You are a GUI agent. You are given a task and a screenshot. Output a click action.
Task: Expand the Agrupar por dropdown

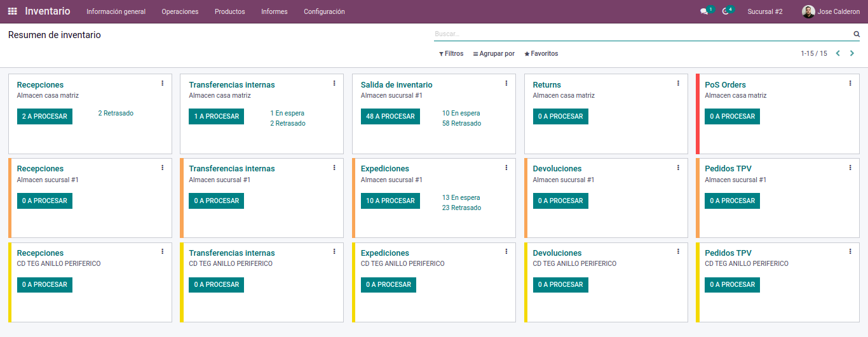494,54
